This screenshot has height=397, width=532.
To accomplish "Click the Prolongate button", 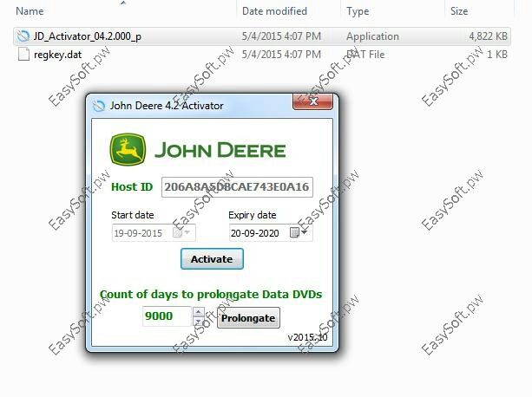I will (x=248, y=318).
